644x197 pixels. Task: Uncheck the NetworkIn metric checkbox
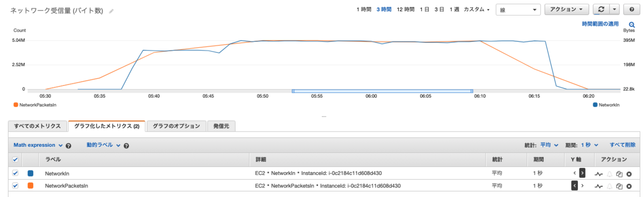click(x=15, y=173)
